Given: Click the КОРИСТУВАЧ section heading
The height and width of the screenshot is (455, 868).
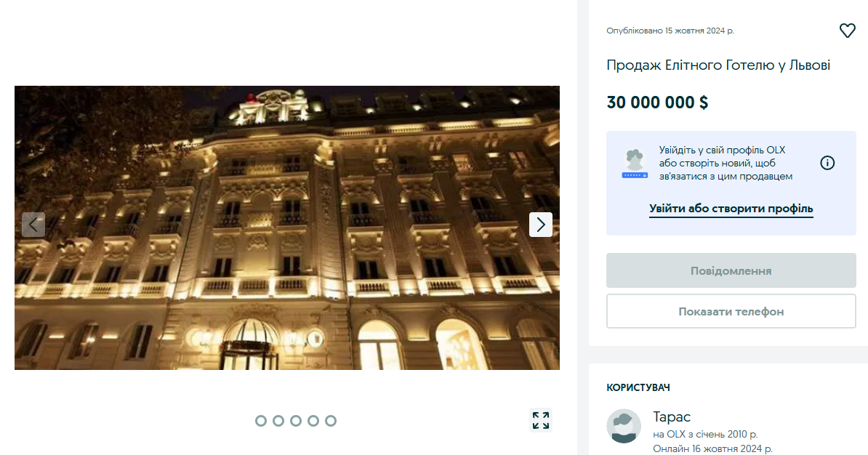Looking at the screenshot, I should coord(638,387).
